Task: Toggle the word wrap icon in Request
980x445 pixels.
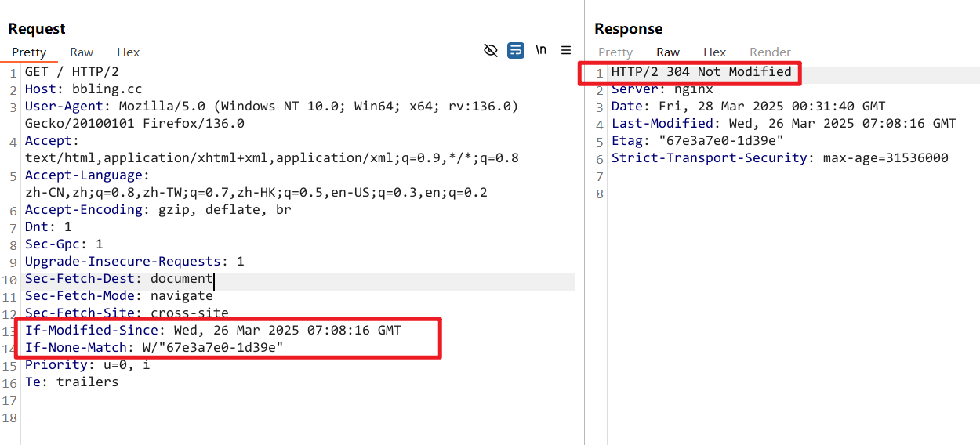Action: click(x=515, y=51)
